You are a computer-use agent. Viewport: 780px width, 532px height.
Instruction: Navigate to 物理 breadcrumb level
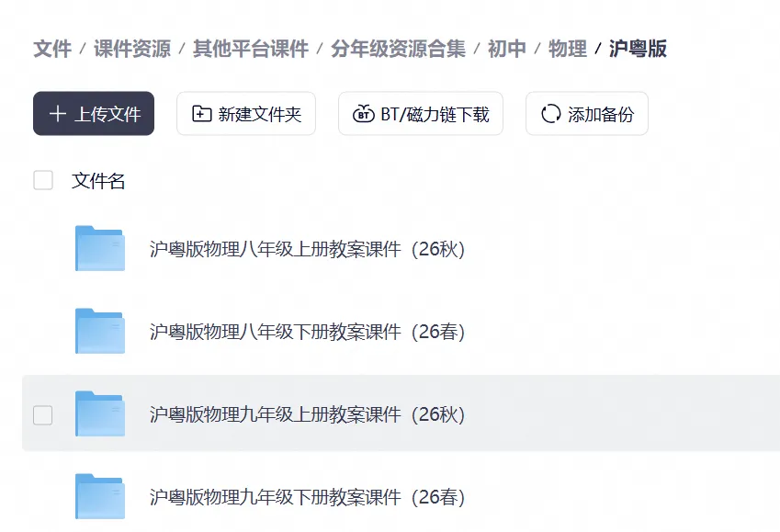pos(568,49)
